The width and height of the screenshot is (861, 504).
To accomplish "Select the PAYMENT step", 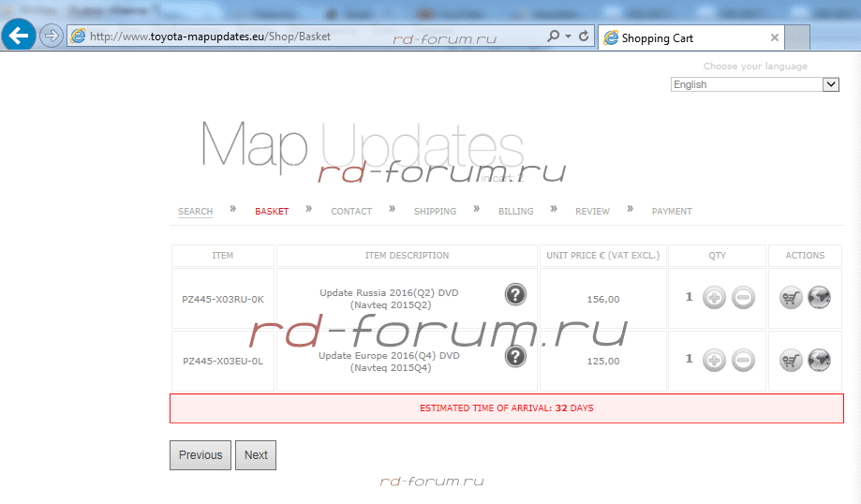I will pos(672,212).
